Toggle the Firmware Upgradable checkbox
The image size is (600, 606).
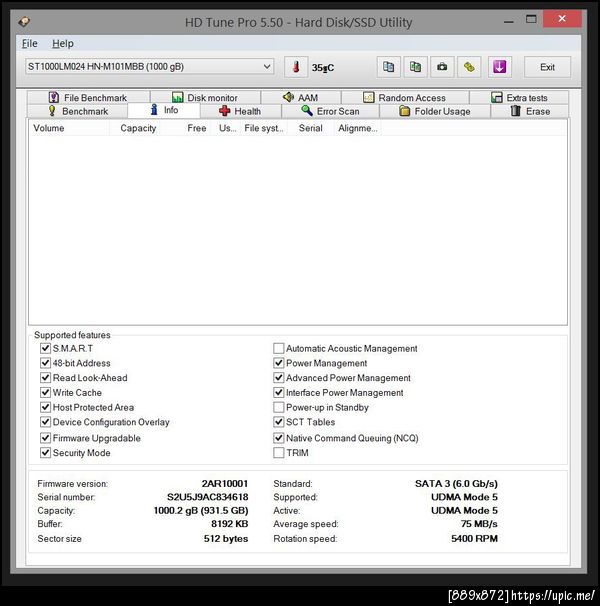pyautogui.click(x=45, y=438)
